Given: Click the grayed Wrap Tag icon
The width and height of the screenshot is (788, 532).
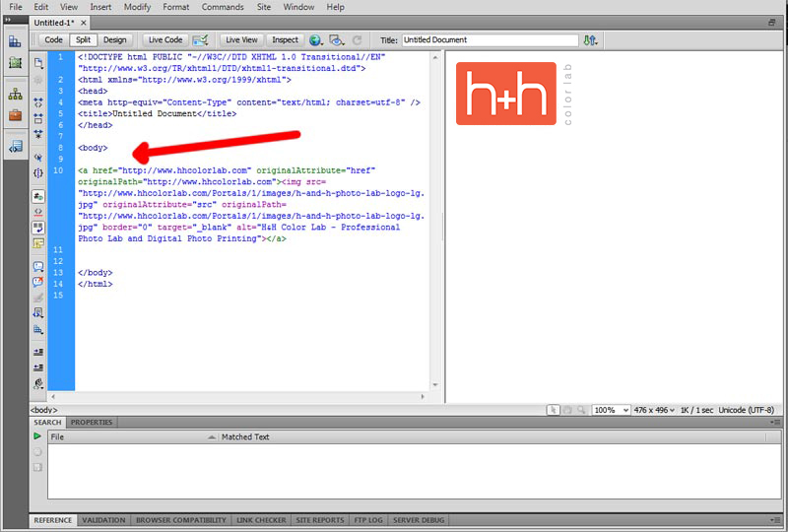Looking at the screenshot, I should pos(38,298).
